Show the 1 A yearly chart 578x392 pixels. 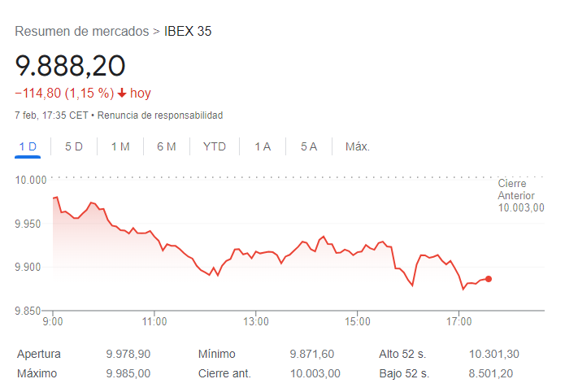click(263, 146)
